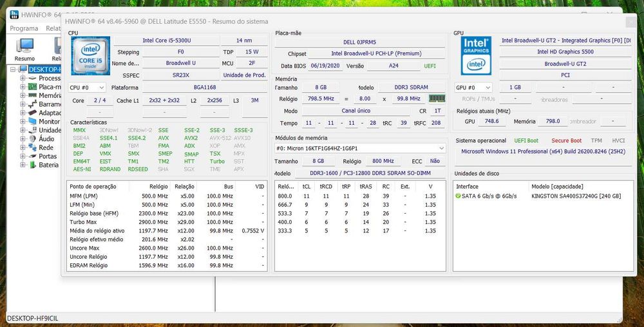
Task: Expand the Processador tree node
Action: point(23,78)
